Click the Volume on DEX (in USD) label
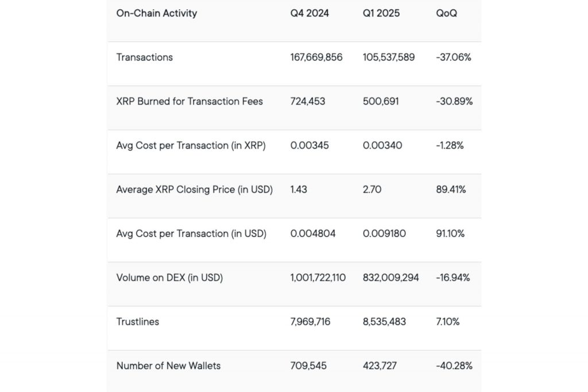This screenshot has height=392, width=588. [x=169, y=278]
